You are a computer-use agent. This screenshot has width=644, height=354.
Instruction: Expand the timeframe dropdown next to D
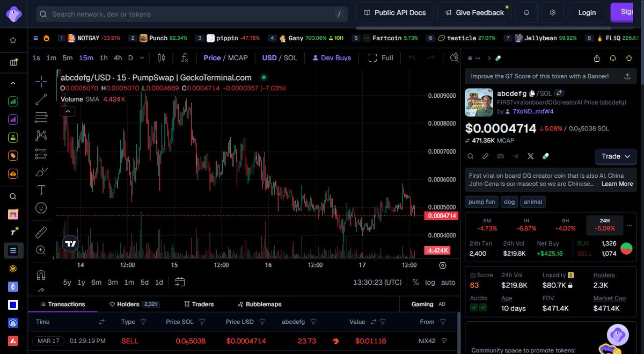[142, 57]
